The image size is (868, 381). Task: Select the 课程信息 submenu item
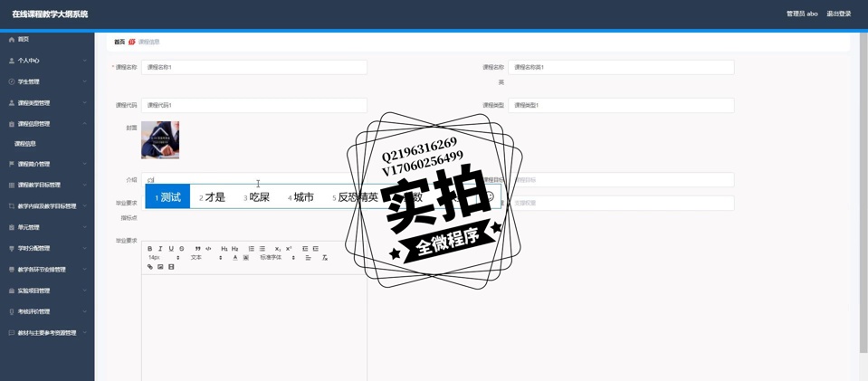(x=25, y=144)
